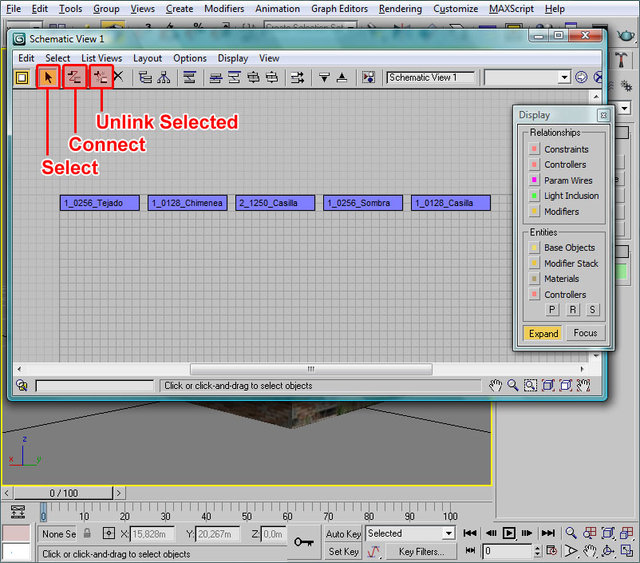This screenshot has height=563, width=640.
Task: Click the Unlink Selected tool
Action: click(100, 77)
